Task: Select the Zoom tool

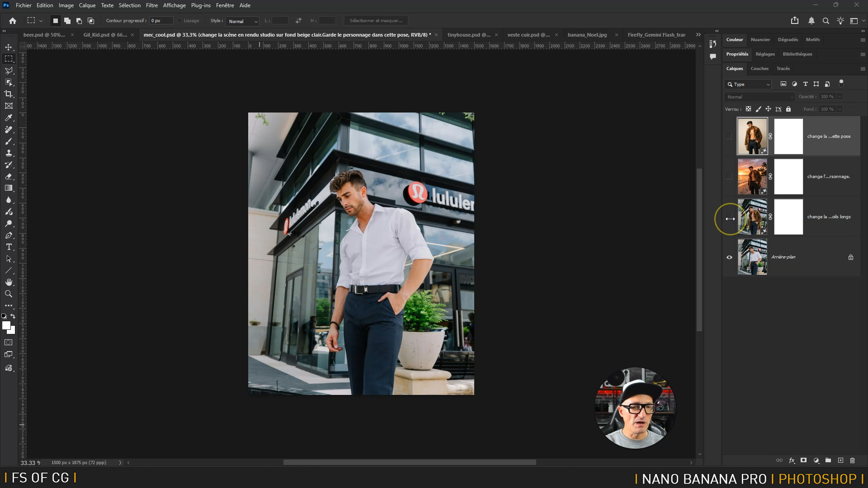Action: pos(9,294)
